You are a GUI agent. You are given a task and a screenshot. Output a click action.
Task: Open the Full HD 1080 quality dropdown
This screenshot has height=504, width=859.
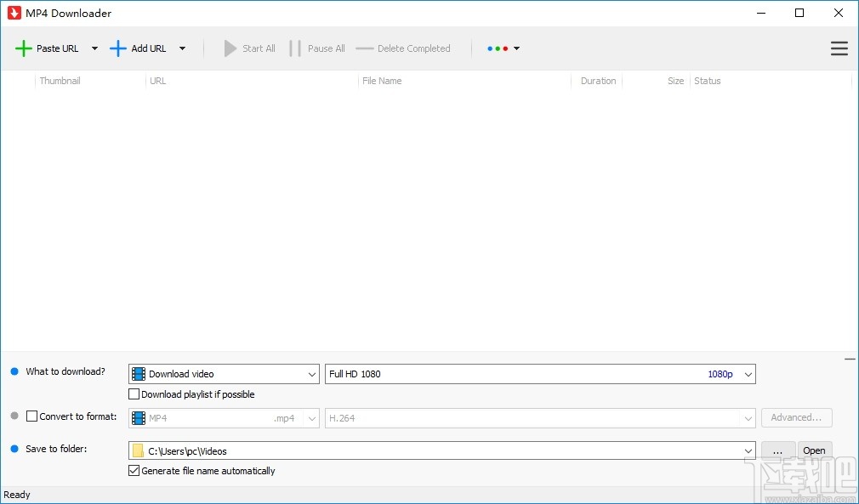[x=748, y=374]
